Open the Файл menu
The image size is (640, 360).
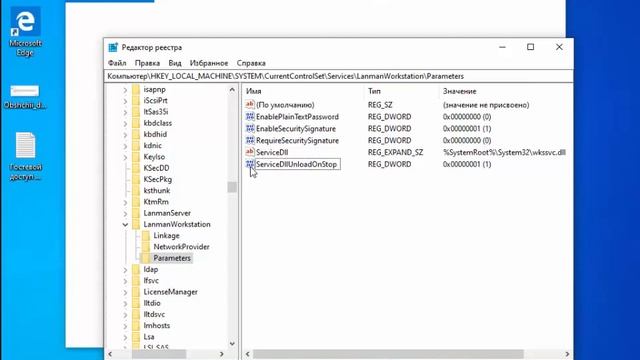click(117, 63)
